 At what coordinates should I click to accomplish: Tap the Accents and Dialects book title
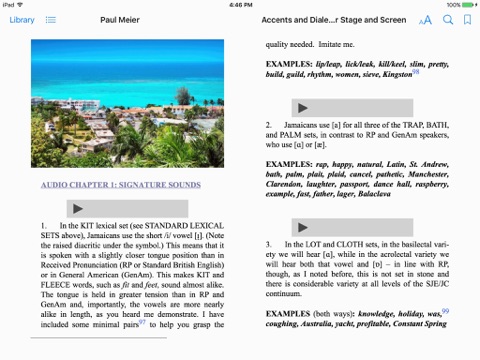point(334,20)
